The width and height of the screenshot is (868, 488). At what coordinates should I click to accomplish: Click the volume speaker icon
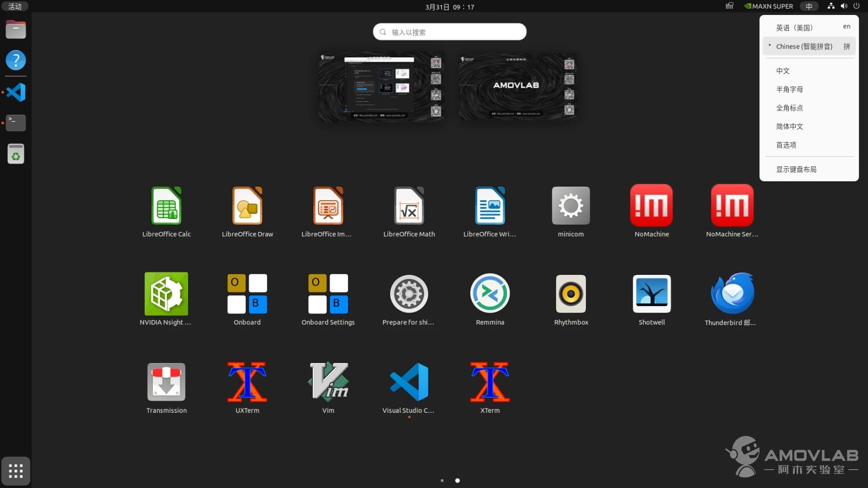[844, 6]
